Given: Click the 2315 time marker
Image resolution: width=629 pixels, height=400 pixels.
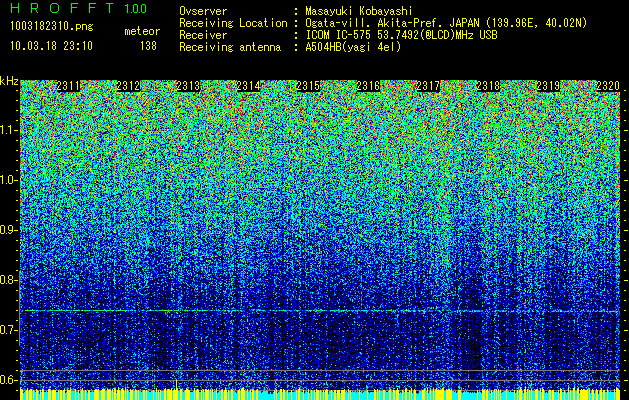Looking at the screenshot, I should tap(308, 86).
